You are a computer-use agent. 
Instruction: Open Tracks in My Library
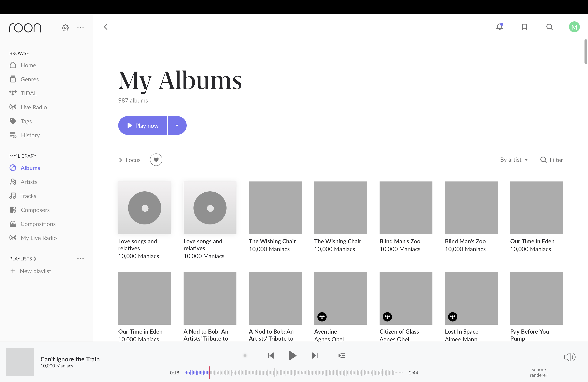(x=23, y=196)
